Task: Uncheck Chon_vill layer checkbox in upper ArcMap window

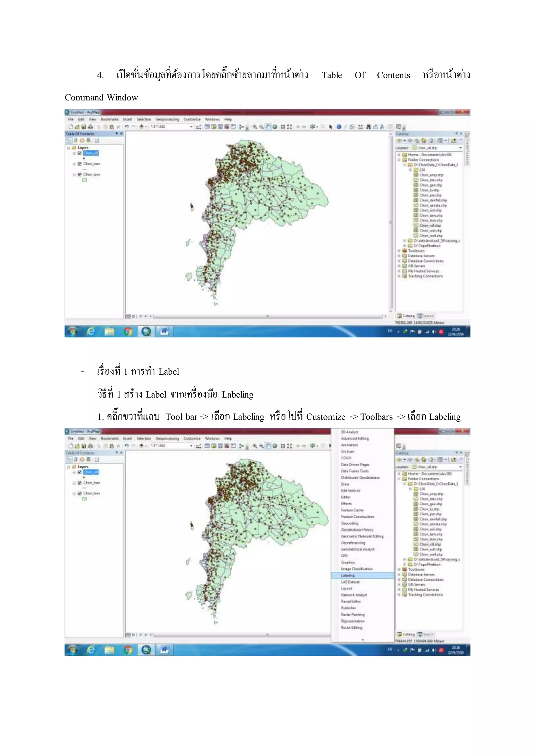Action: [x=79, y=153]
